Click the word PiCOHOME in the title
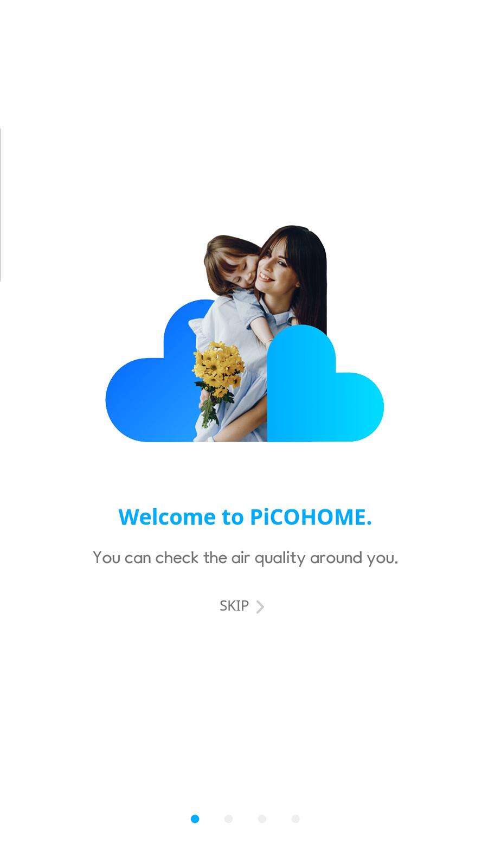This screenshot has width=488, height=868. click(311, 516)
